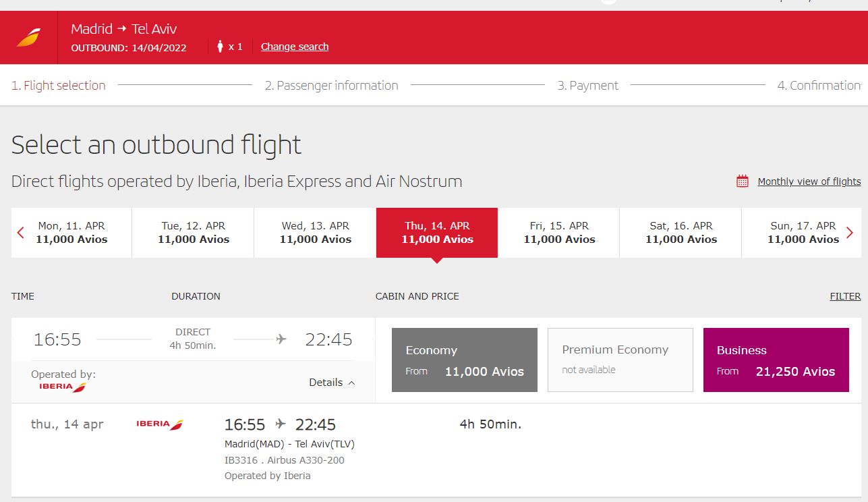
Task: Click Madrid(MAD) - Tel Aviv(TLV) route text
Action: (289, 444)
